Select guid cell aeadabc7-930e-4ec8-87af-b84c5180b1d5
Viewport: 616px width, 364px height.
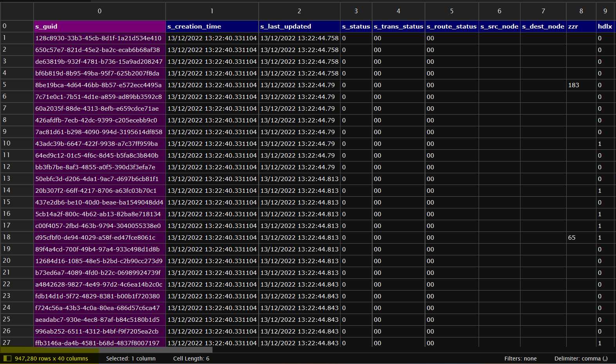point(99,319)
